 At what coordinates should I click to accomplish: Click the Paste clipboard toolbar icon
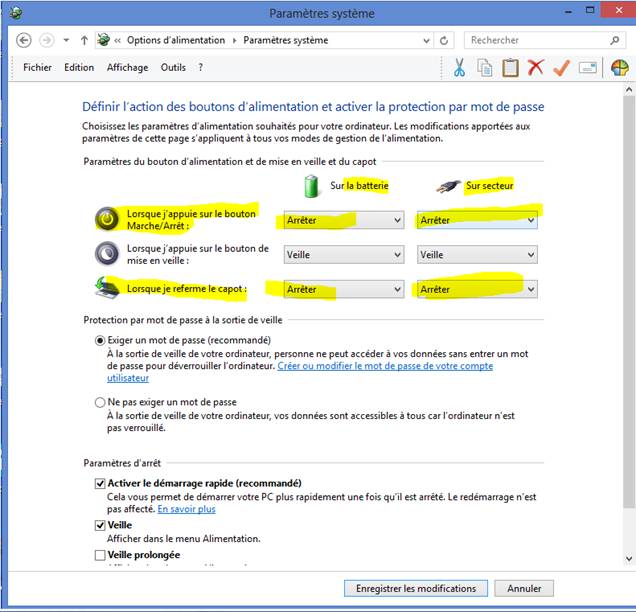pyautogui.click(x=510, y=68)
